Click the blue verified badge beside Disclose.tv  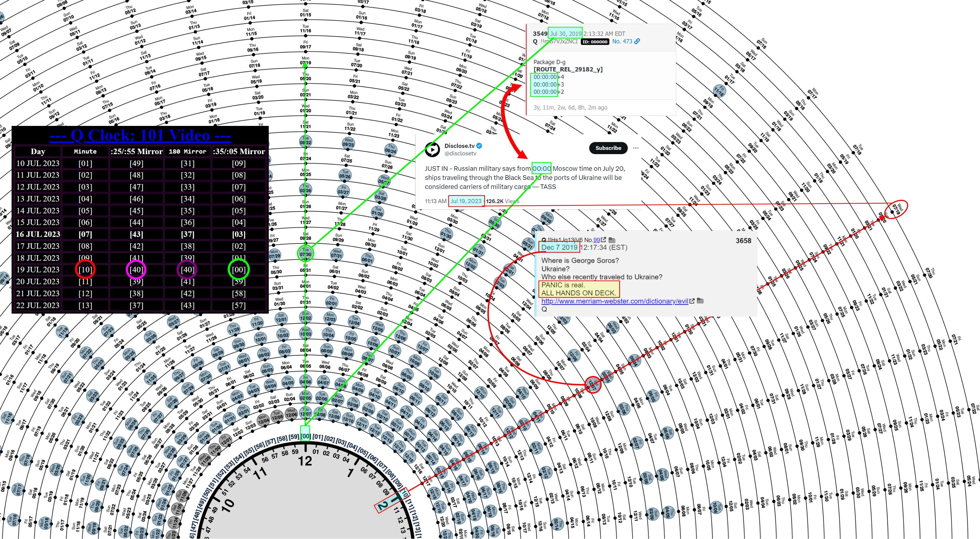click(x=479, y=146)
